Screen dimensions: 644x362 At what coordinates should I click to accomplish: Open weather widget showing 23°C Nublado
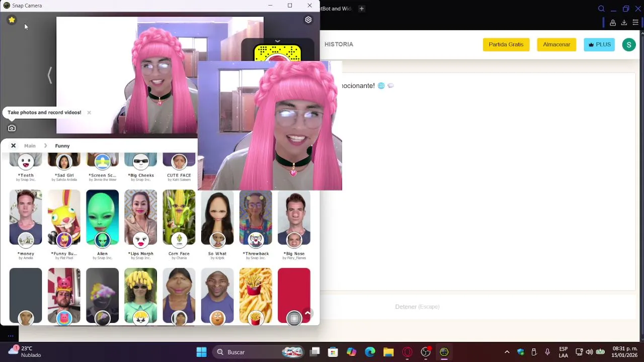click(25, 351)
